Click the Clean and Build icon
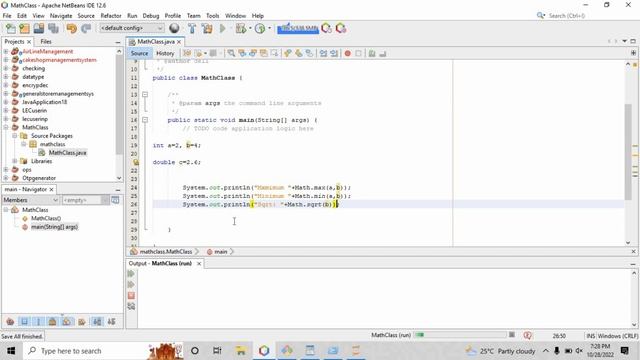 (x=207, y=29)
